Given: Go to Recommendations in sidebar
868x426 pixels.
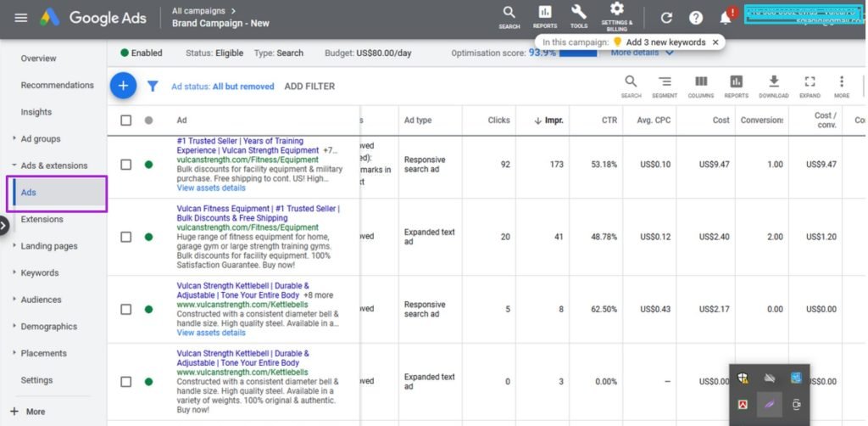Looking at the screenshot, I should click(x=57, y=86).
